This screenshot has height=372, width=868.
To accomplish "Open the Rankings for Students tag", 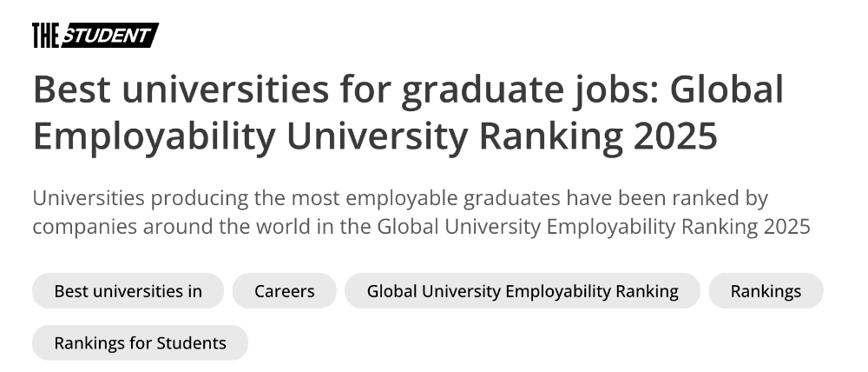I will click(140, 343).
